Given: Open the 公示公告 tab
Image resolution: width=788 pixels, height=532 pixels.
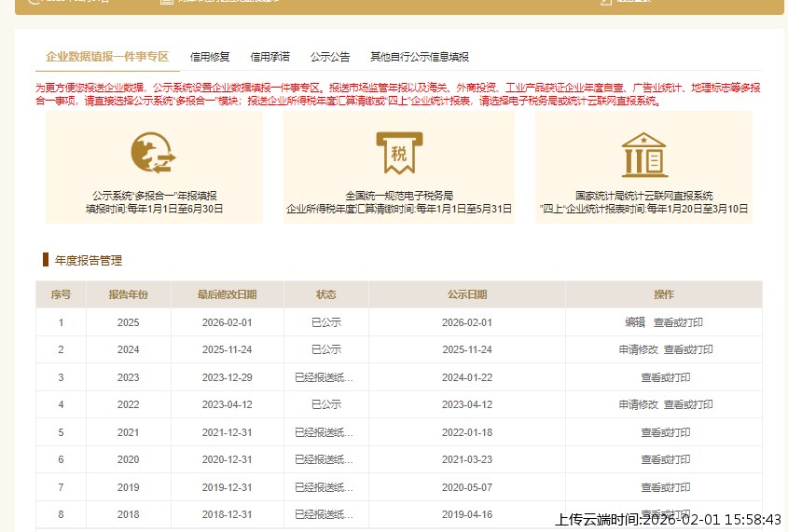Looking at the screenshot, I should (330, 57).
